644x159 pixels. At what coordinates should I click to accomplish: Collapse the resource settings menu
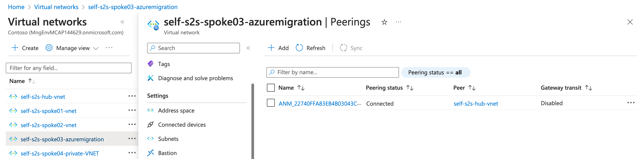(x=248, y=48)
